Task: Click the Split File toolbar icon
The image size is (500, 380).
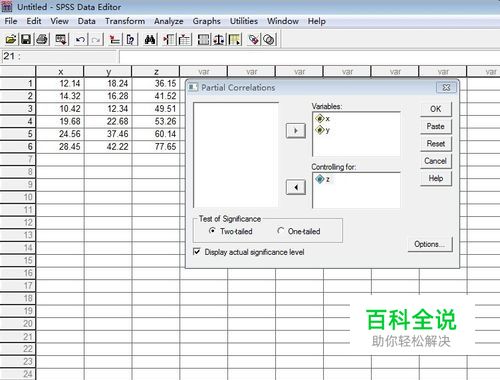Action: pyautogui.click(x=203, y=40)
